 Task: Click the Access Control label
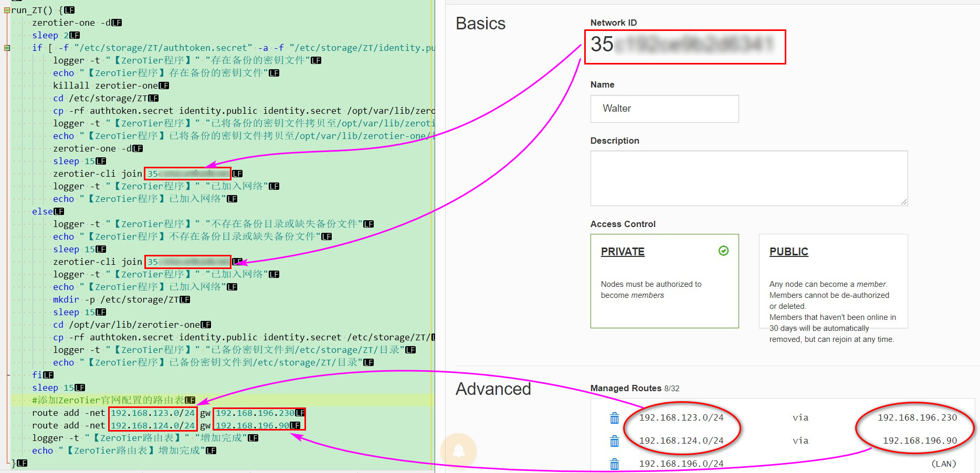[623, 224]
